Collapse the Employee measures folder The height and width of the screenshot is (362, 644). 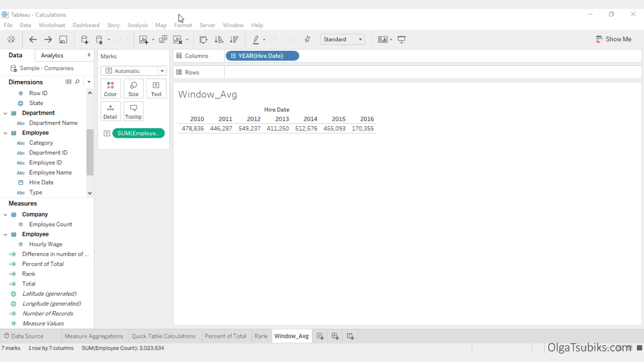6,234
